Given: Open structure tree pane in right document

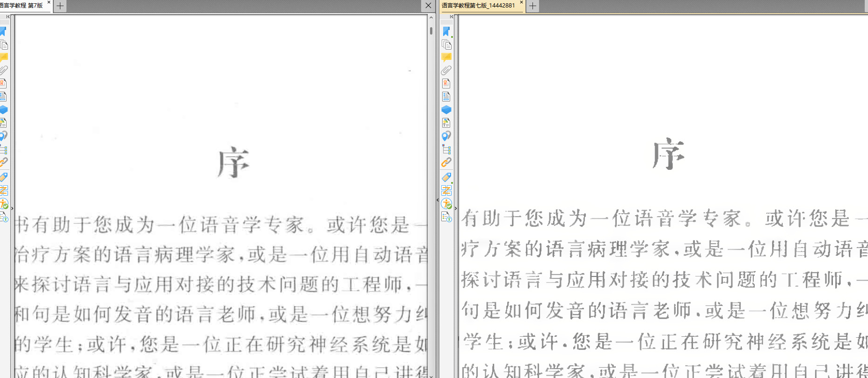Looking at the screenshot, I should (446, 150).
